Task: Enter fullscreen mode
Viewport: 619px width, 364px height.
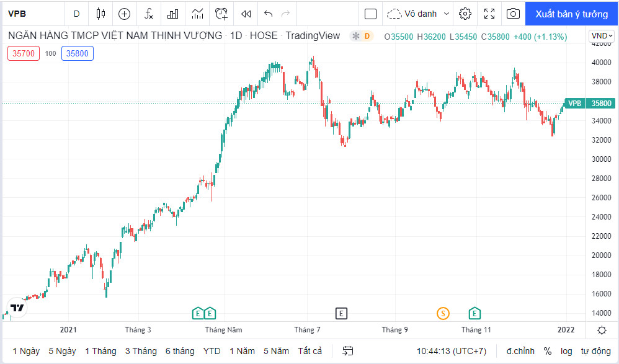Action: (489, 14)
